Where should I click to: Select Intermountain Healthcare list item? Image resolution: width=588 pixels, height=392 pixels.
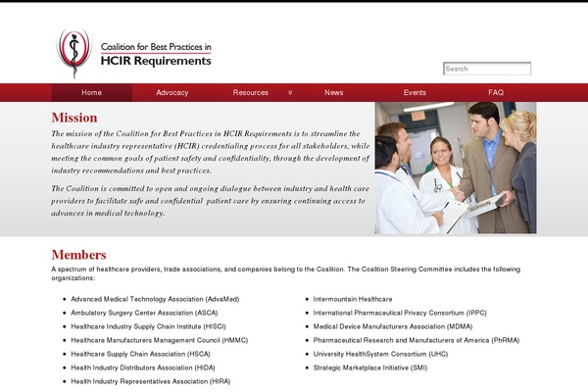pos(353,299)
